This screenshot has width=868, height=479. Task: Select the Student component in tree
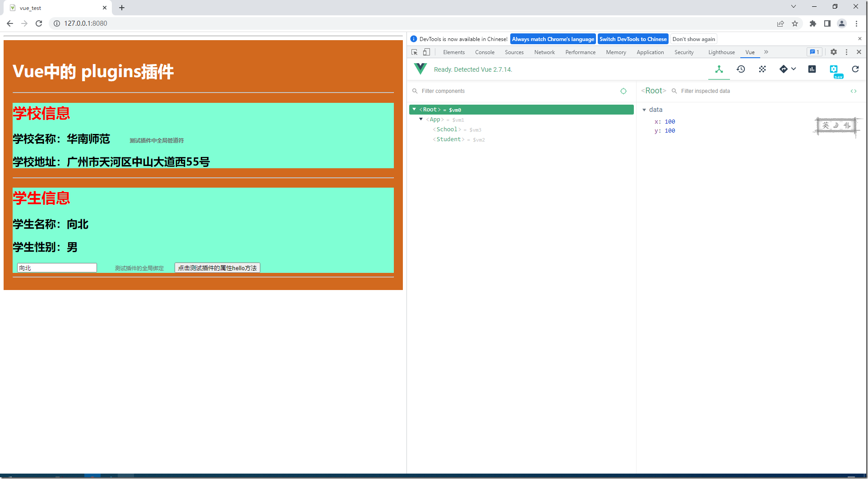click(x=448, y=139)
